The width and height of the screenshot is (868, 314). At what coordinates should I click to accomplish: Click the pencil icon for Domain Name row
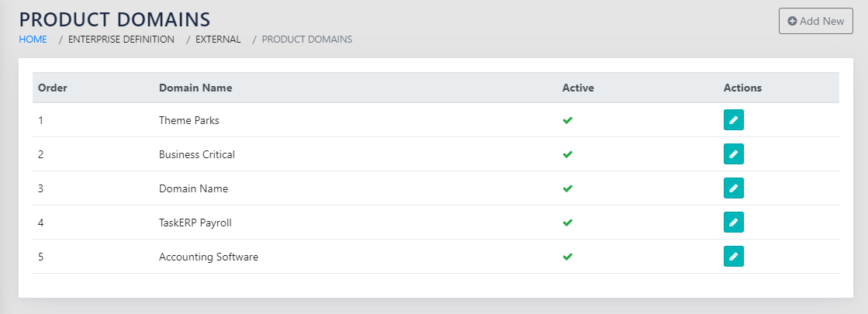(x=733, y=188)
